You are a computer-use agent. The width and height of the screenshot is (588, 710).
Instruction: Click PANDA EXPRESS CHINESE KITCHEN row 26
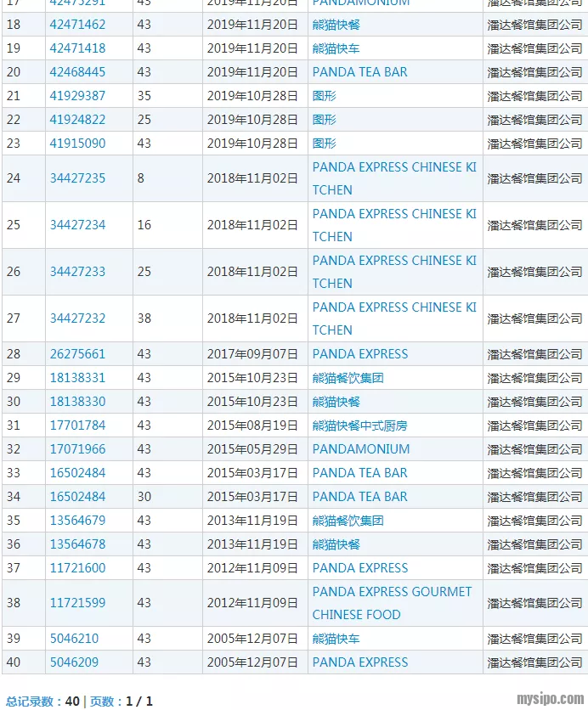pos(394,272)
